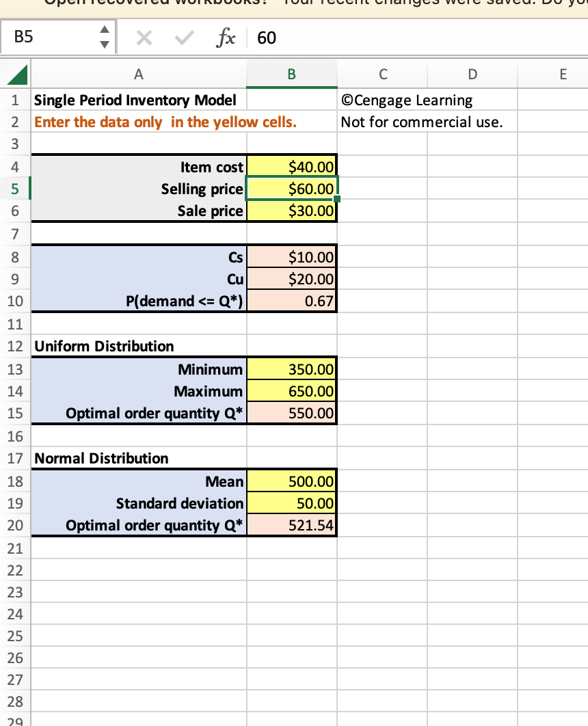Click the 'Cu' label cell
Screen dimensions: 588x726
point(138,279)
